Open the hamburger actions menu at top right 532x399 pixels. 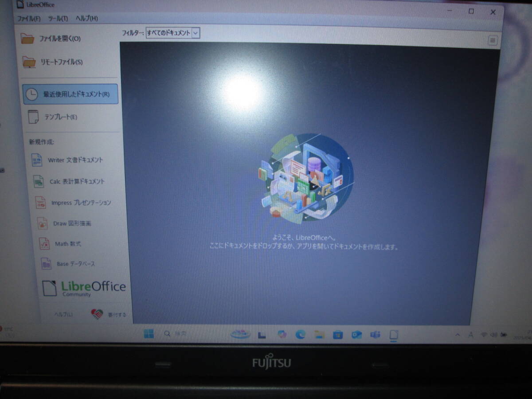click(x=493, y=40)
